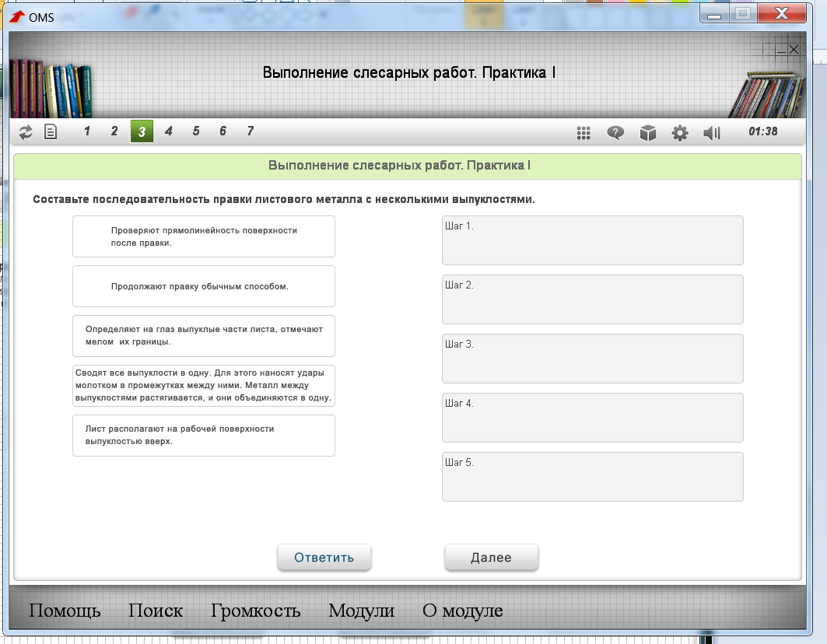The width and height of the screenshot is (827, 644).
Task: Click the О модуле menu item
Action: (x=462, y=611)
